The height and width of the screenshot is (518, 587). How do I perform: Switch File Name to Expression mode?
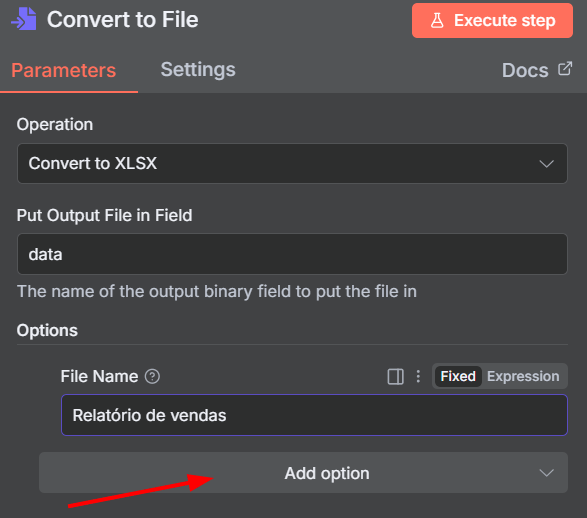coord(523,376)
